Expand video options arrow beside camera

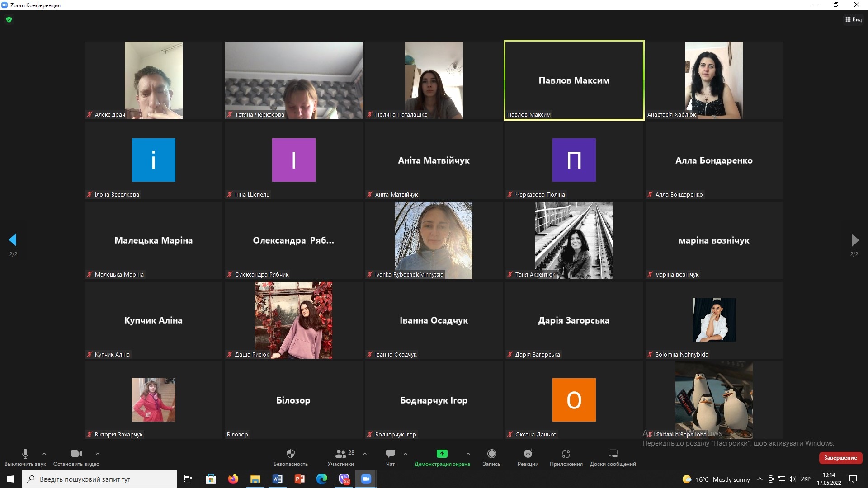tap(98, 453)
